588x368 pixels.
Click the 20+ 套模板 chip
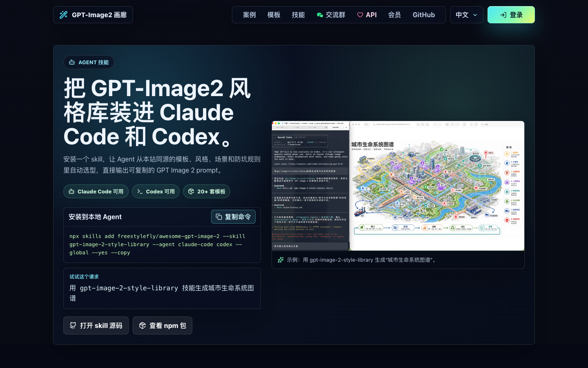point(207,191)
